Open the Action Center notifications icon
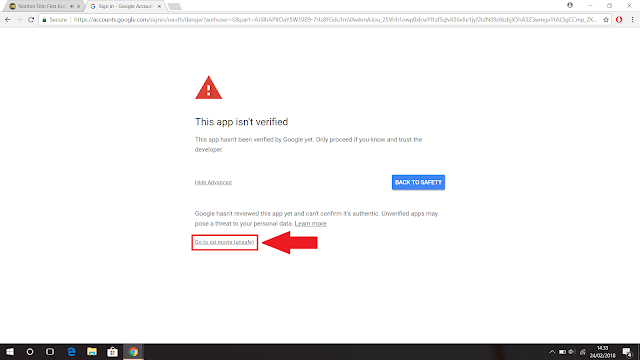Viewport: 640px width, 360px height. click(627, 352)
